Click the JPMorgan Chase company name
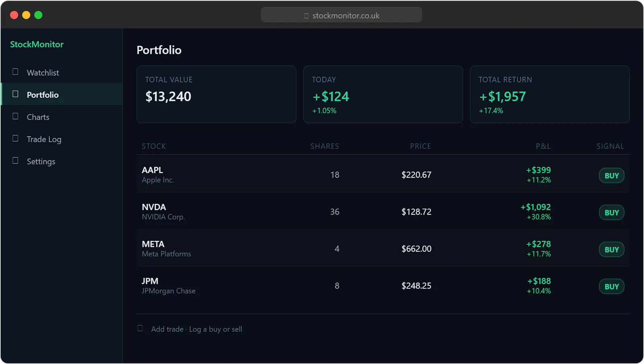This screenshot has height=364, width=644. point(168,291)
